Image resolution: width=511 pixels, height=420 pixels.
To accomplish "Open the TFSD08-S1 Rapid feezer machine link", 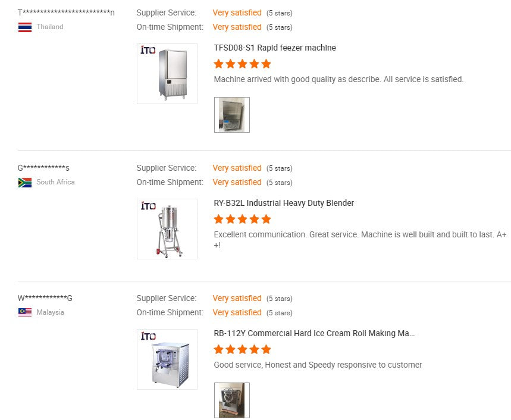I will (275, 48).
